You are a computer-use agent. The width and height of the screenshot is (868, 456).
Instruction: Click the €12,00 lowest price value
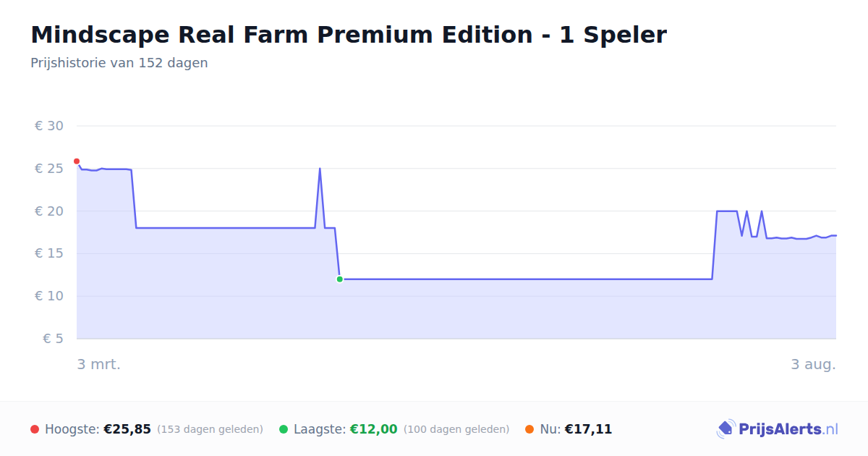pos(374,429)
